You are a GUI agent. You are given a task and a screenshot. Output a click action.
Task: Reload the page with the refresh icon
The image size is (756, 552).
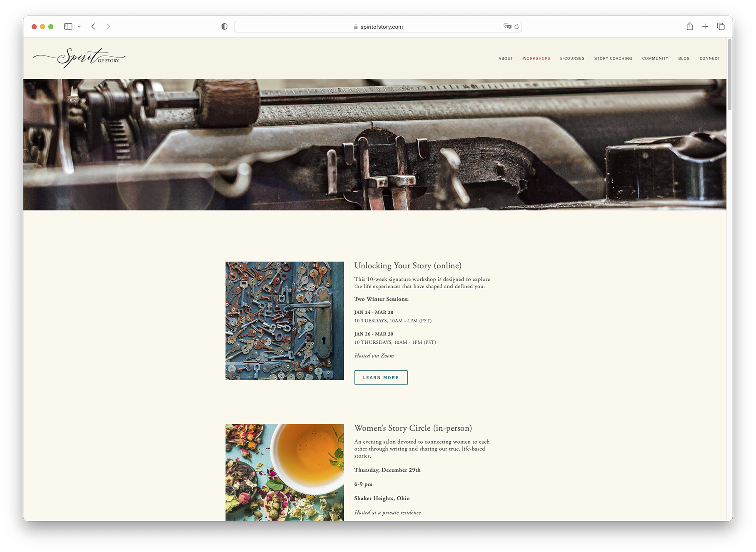(x=517, y=27)
